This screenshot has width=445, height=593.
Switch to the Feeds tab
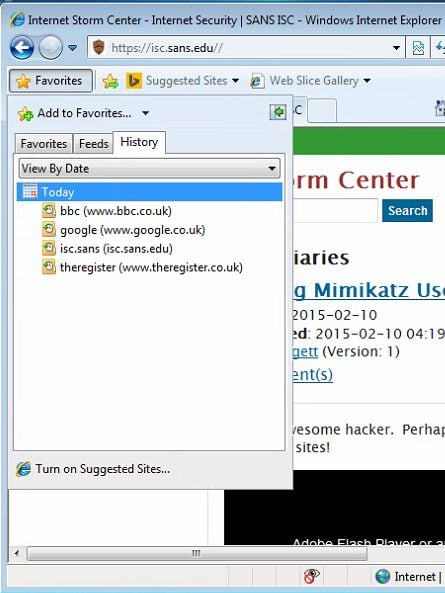[x=93, y=144]
